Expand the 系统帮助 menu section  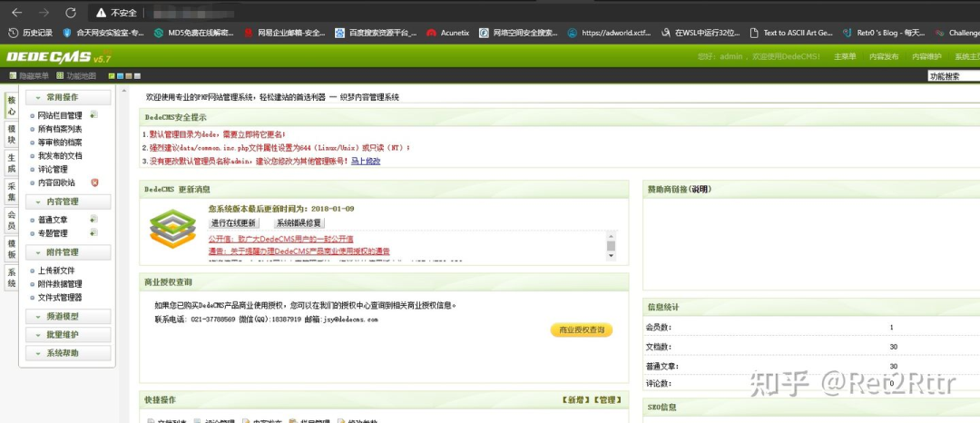[x=68, y=353]
